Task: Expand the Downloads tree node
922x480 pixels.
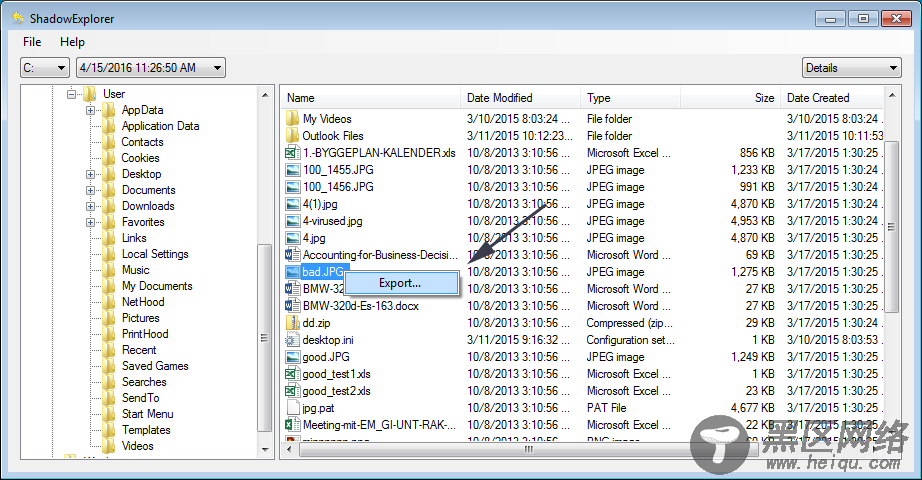Action: pyautogui.click(x=90, y=206)
